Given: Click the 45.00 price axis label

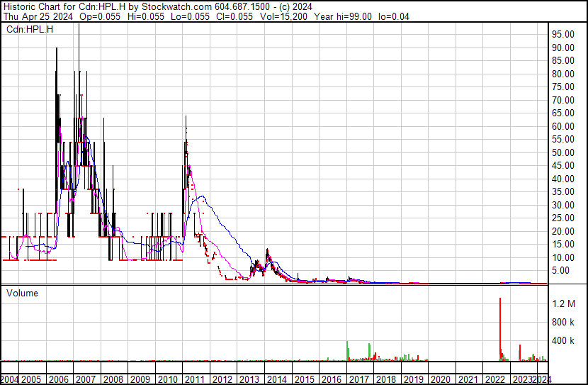Looking at the screenshot, I should click(x=563, y=165).
